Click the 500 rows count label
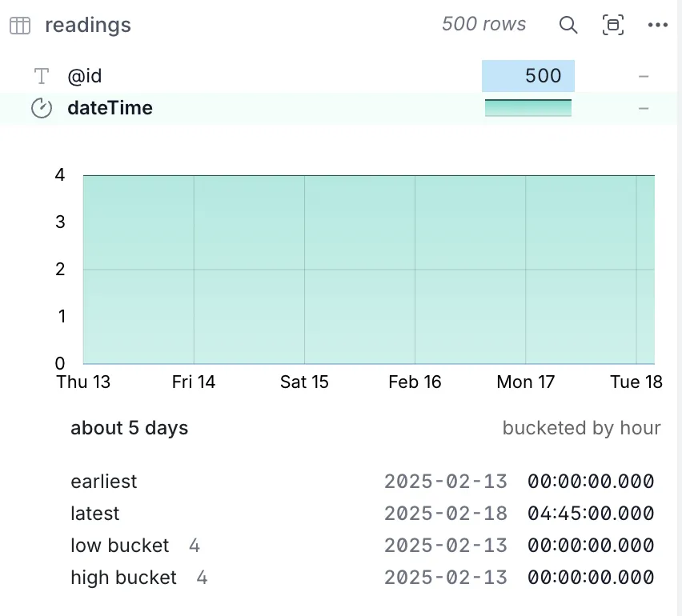682x616 pixels. point(483,24)
